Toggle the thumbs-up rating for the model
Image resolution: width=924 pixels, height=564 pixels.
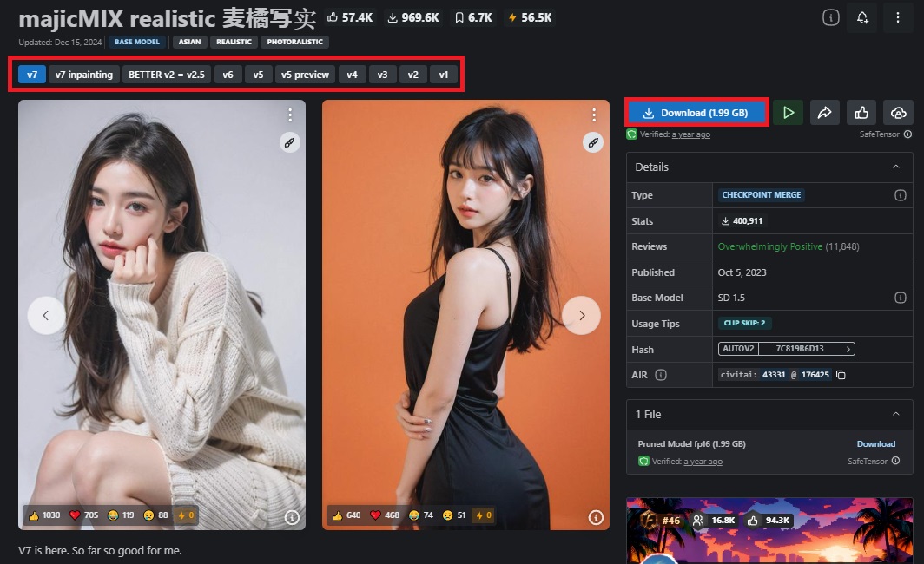click(861, 112)
